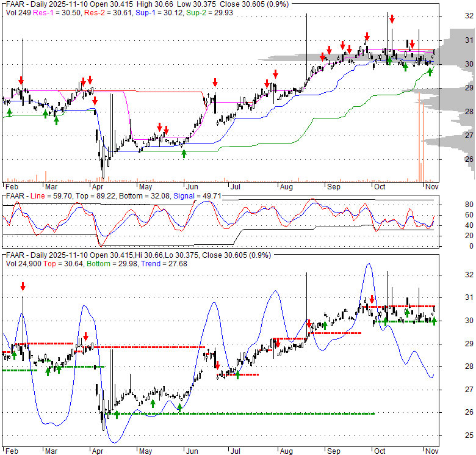Click red down arrow above mid-June peak, top chart
The height and width of the screenshot is (455, 476).
coord(215,82)
